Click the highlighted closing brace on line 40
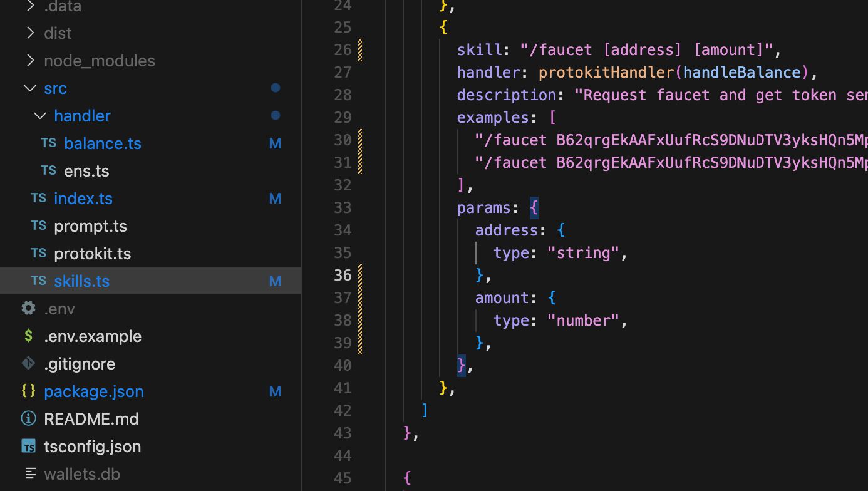Image resolution: width=868 pixels, height=491 pixels. pyautogui.click(x=462, y=366)
